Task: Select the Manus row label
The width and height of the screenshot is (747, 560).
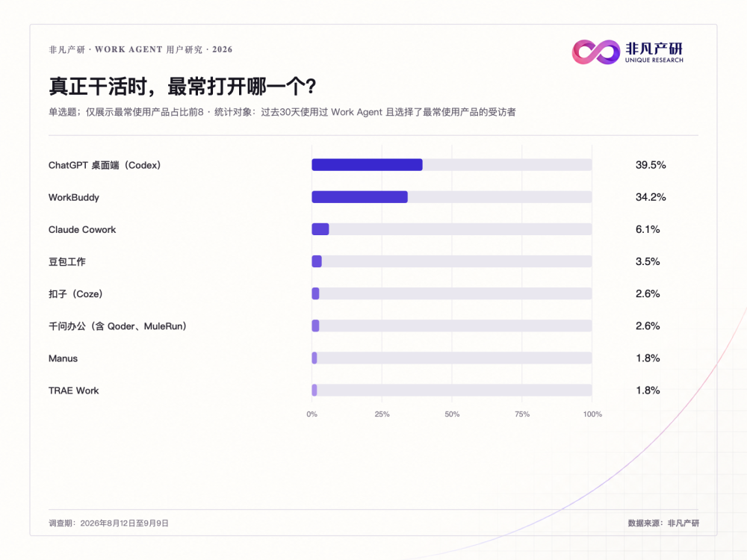Action: 63,358
